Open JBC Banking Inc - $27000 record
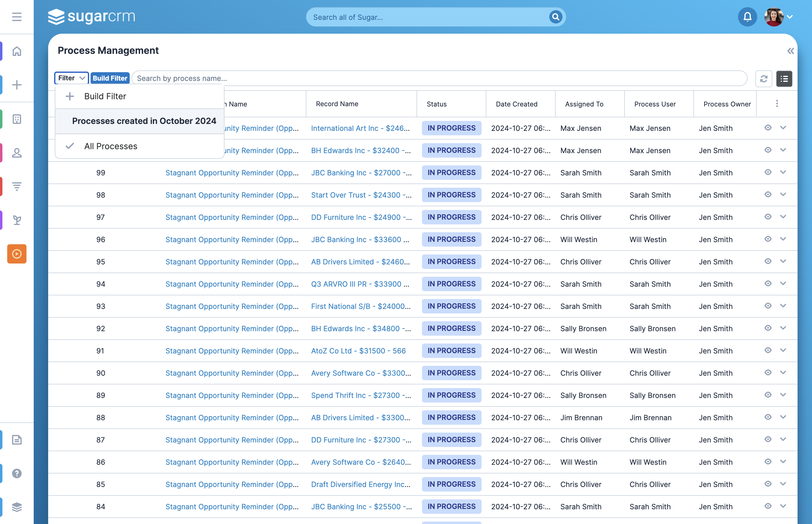 coord(361,173)
